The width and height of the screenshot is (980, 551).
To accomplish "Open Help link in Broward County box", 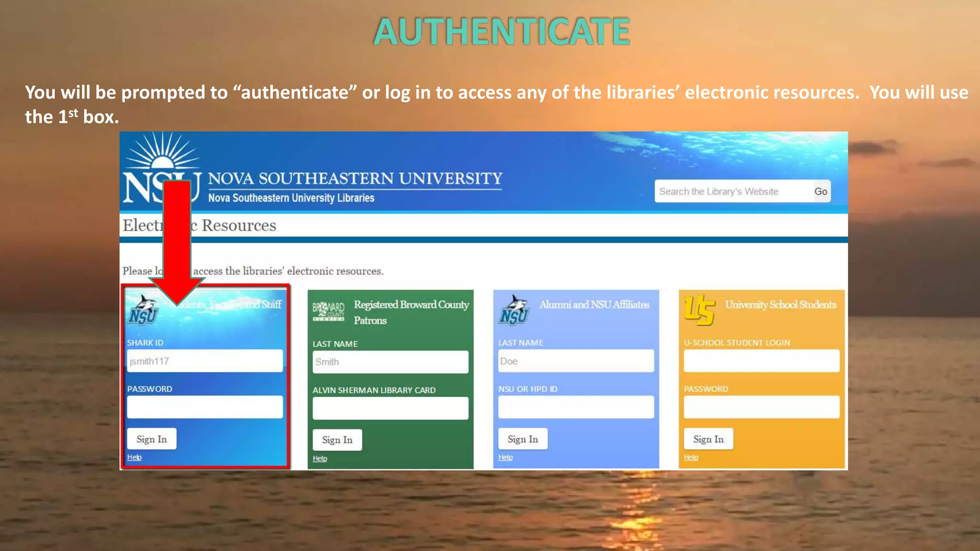I will (x=320, y=459).
